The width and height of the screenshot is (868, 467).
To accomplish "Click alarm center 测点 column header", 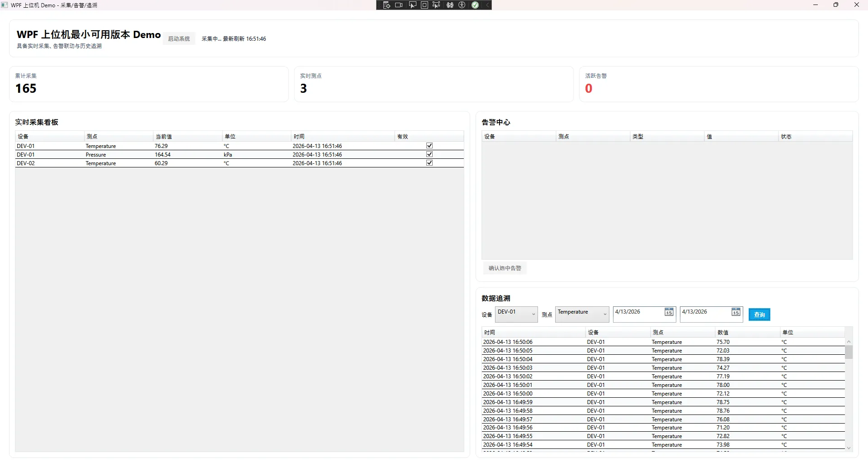I will (593, 136).
